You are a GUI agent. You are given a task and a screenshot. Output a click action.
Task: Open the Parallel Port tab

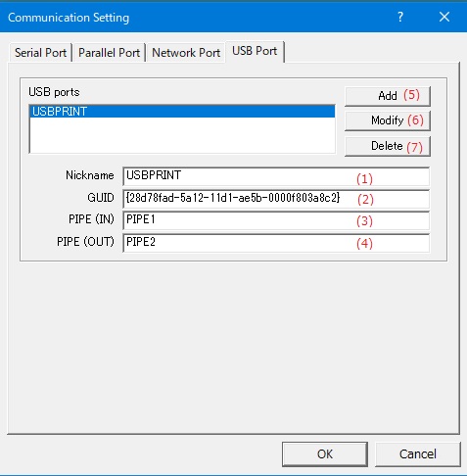pyautogui.click(x=109, y=53)
